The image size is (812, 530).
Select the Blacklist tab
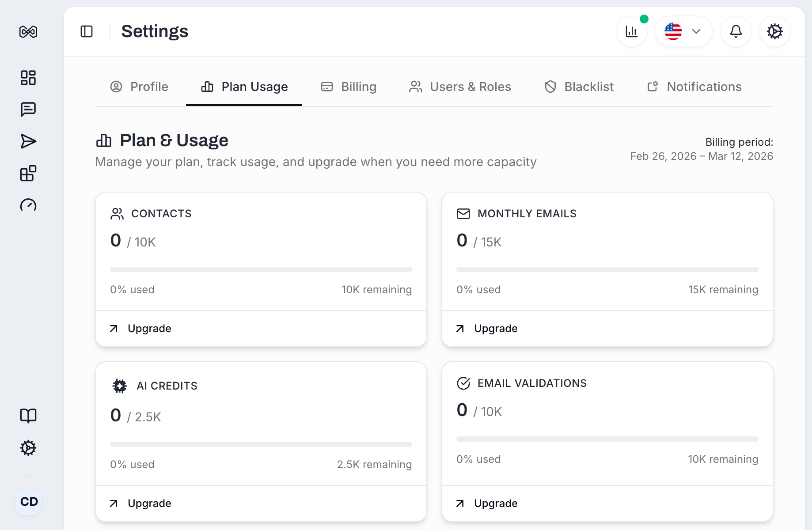[579, 87]
